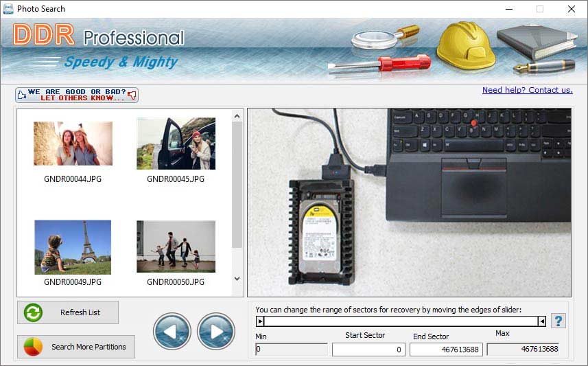Image resolution: width=588 pixels, height=366 pixels.
Task: Click the thumbs-up icon in the feedback banner
Action: coord(22,95)
